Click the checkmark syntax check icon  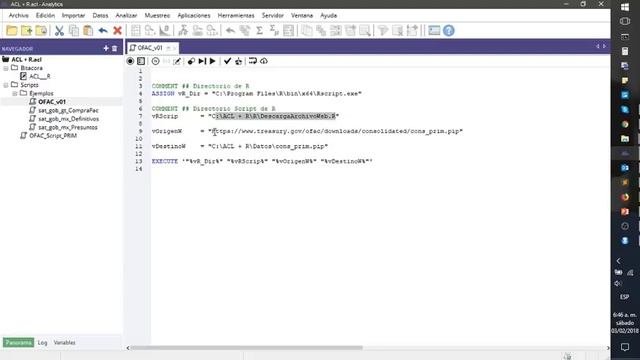pyautogui.click(x=227, y=61)
